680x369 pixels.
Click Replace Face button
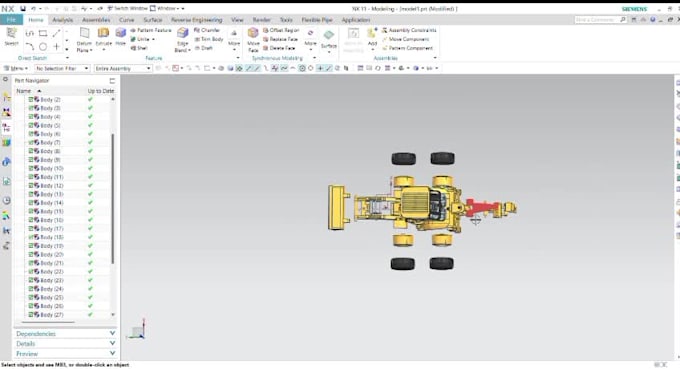[x=280, y=39]
